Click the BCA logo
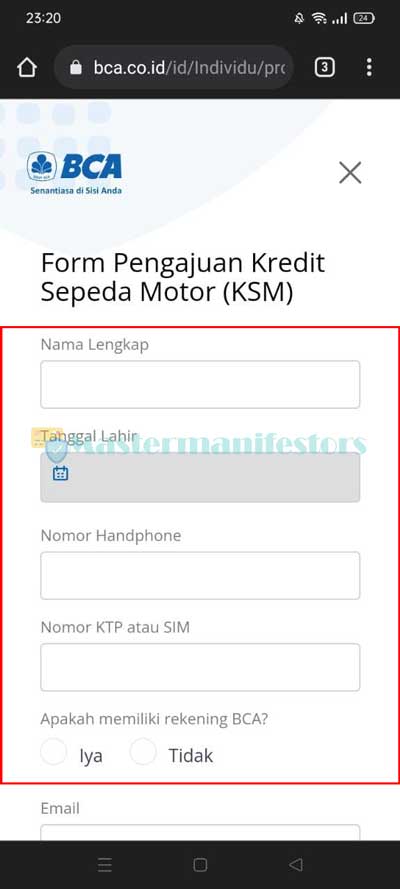 pos(74,173)
